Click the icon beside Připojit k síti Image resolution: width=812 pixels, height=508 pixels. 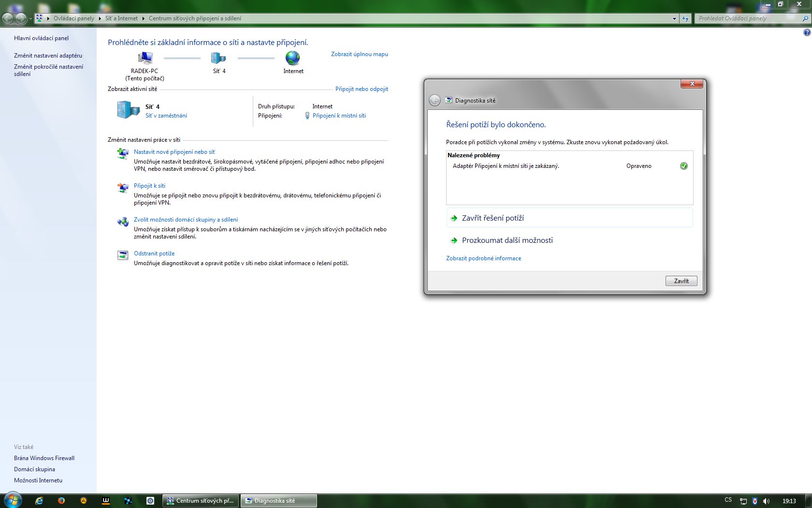123,187
